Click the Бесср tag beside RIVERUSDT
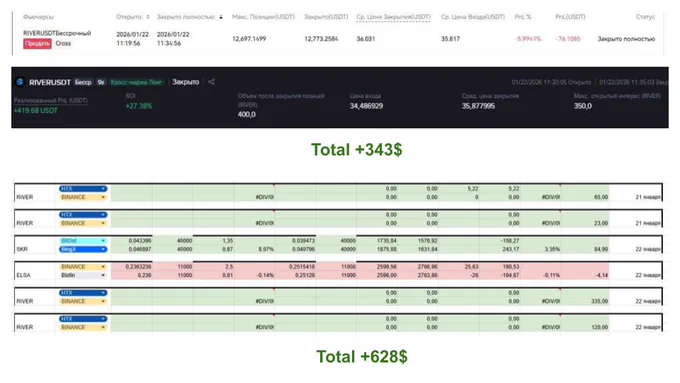 [x=83, y=82]
